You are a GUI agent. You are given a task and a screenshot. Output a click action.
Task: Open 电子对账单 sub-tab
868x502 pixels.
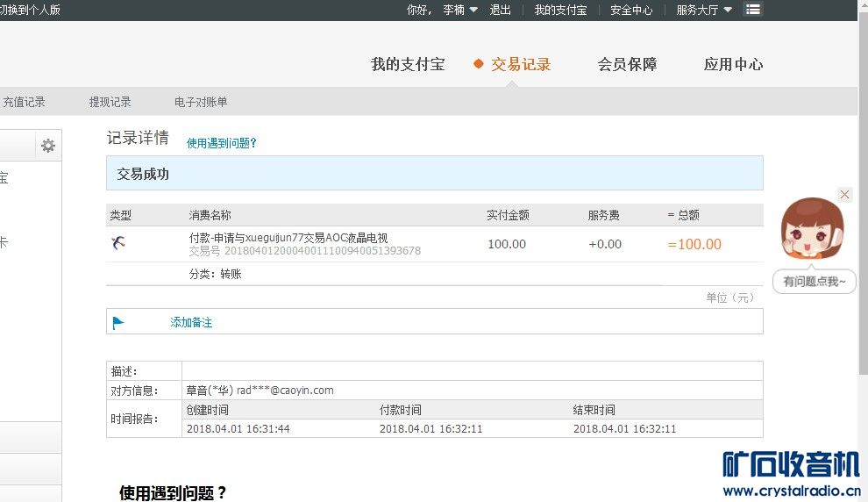coord(201,102)
